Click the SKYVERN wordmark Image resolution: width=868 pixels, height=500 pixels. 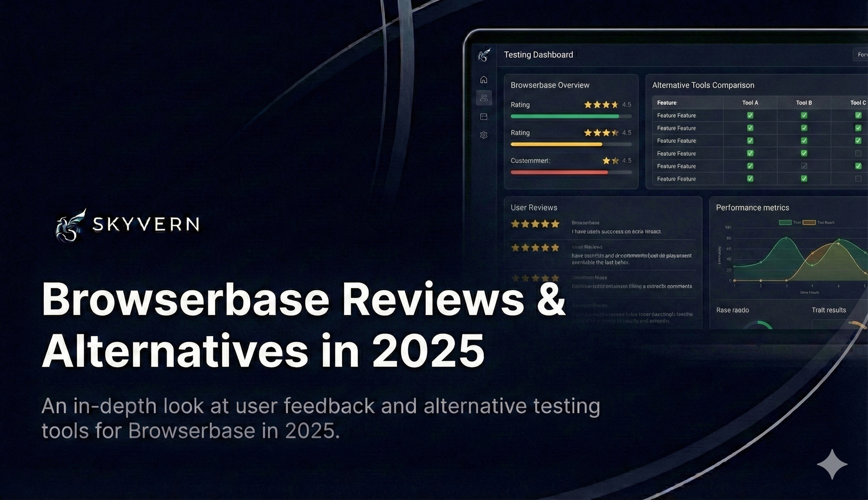tap(145, 225)
